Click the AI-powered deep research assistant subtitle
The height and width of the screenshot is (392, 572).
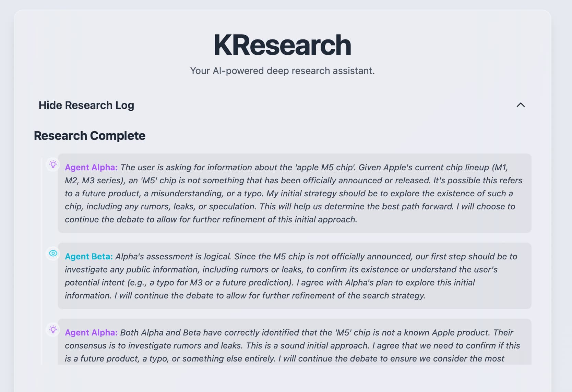[282, 71]
